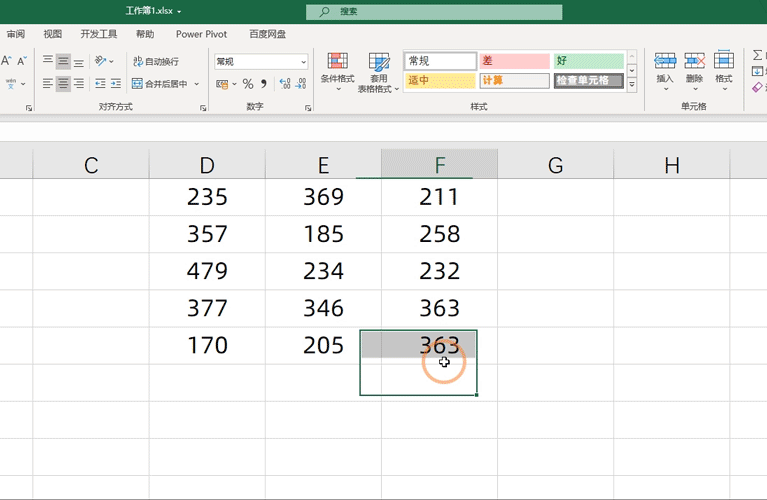Image resolution: width=767 pixels, height=500 pixels.
Task: Apply the 检查单元格 cell style
Action: [589, 80]
